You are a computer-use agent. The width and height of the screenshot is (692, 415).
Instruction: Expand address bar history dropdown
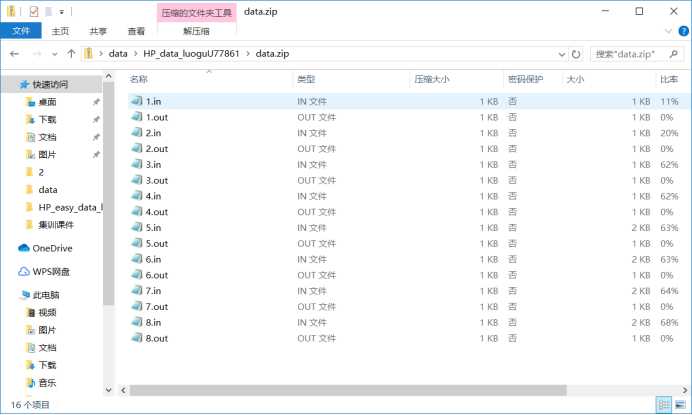[562, 54]
